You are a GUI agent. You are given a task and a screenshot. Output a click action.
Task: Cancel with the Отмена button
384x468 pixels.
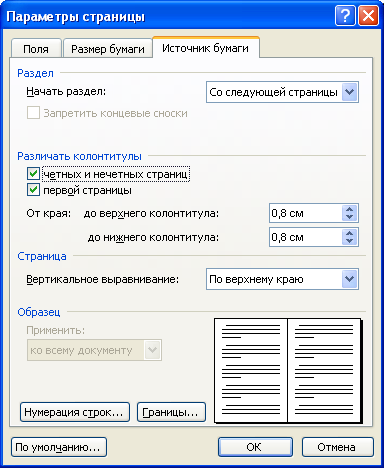pyautogui.click(x=338, y=447)
